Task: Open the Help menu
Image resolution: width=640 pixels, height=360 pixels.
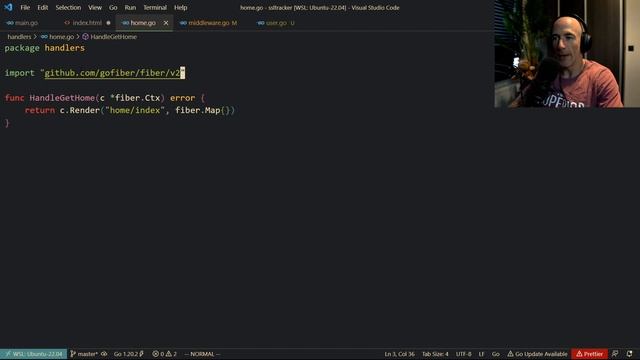Action: (x=180, y=7)
